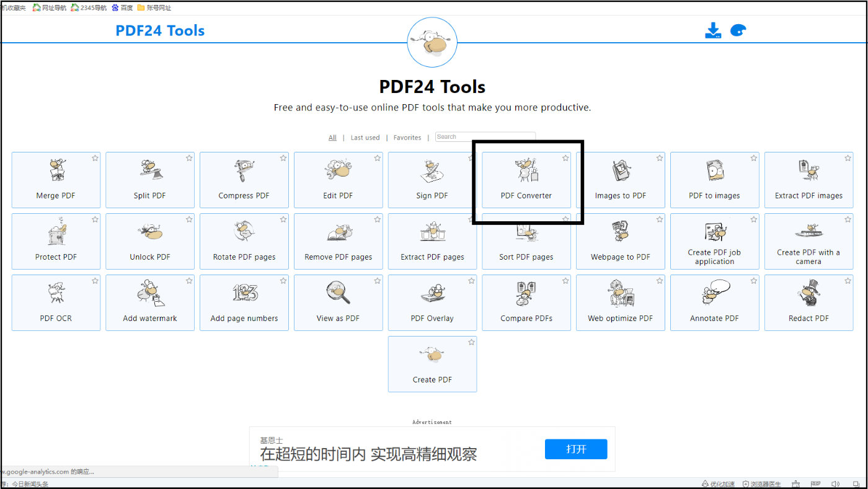Click the PDF24 sheep mascot logo
The image size is (868, 489).
(x=432, y=42)
